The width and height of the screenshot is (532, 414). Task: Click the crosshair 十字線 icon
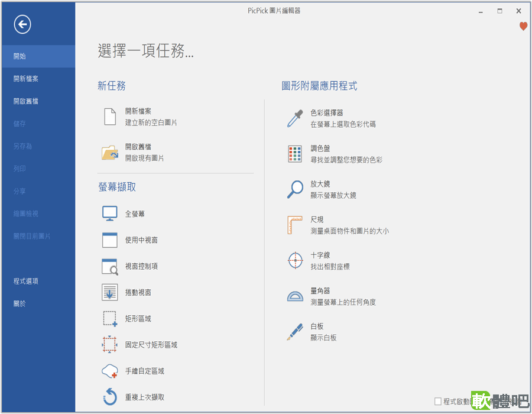(x=295, y=260)
